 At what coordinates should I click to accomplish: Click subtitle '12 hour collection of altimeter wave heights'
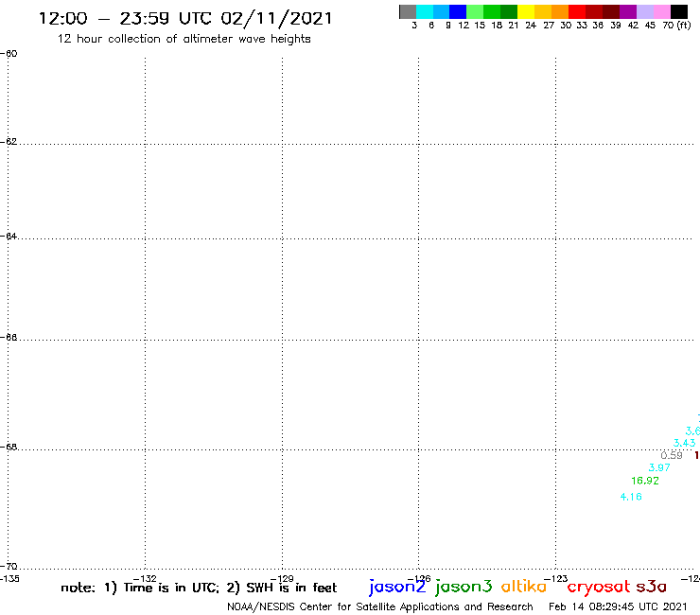[184, 39]
